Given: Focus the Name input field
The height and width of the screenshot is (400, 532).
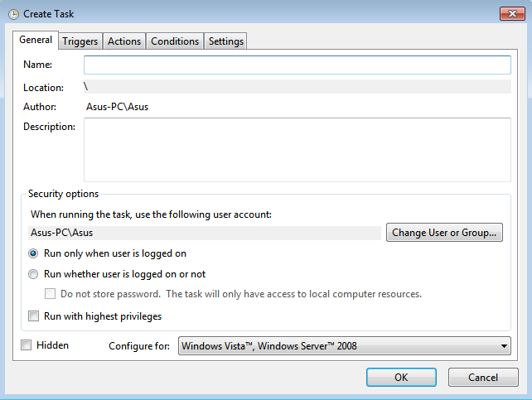Looking at the screenshot, I should pos(297,65).
